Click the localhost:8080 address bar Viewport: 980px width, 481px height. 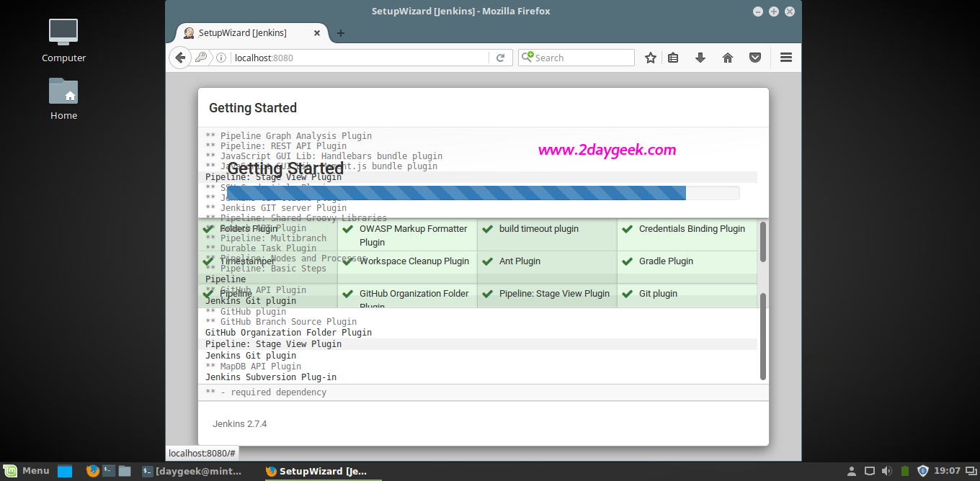[x=360, y=58]
